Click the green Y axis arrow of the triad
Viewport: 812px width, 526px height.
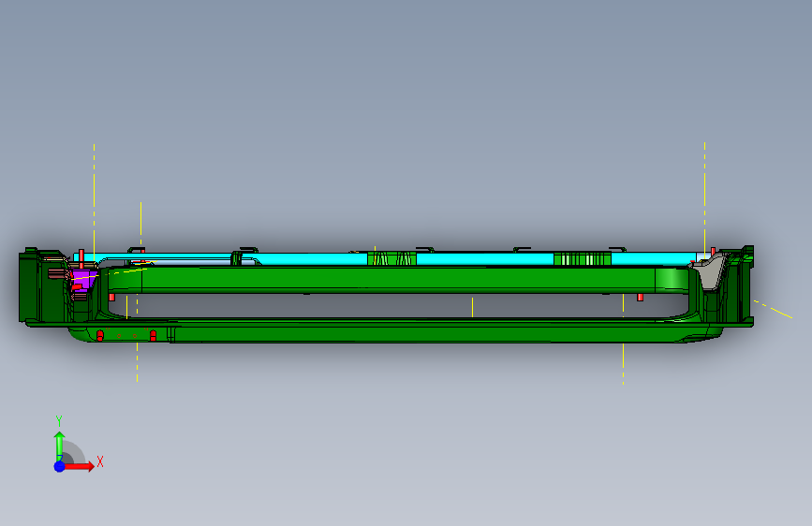60,445
